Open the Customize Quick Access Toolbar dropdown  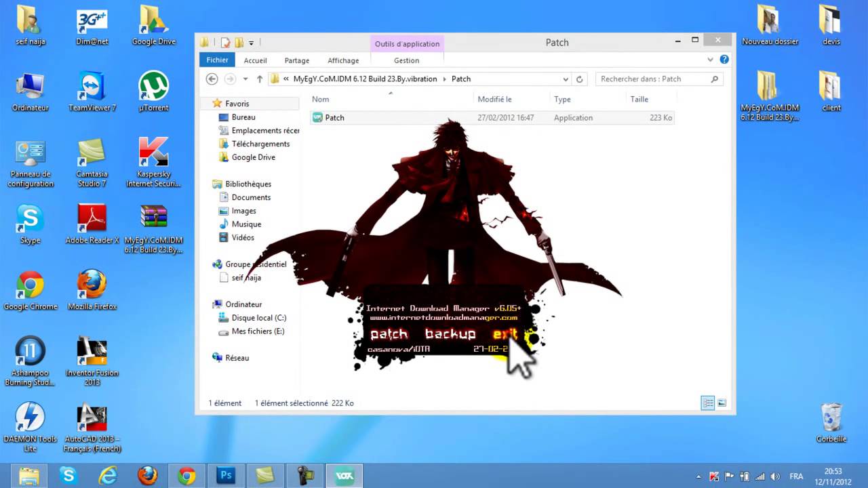[251, 43]
